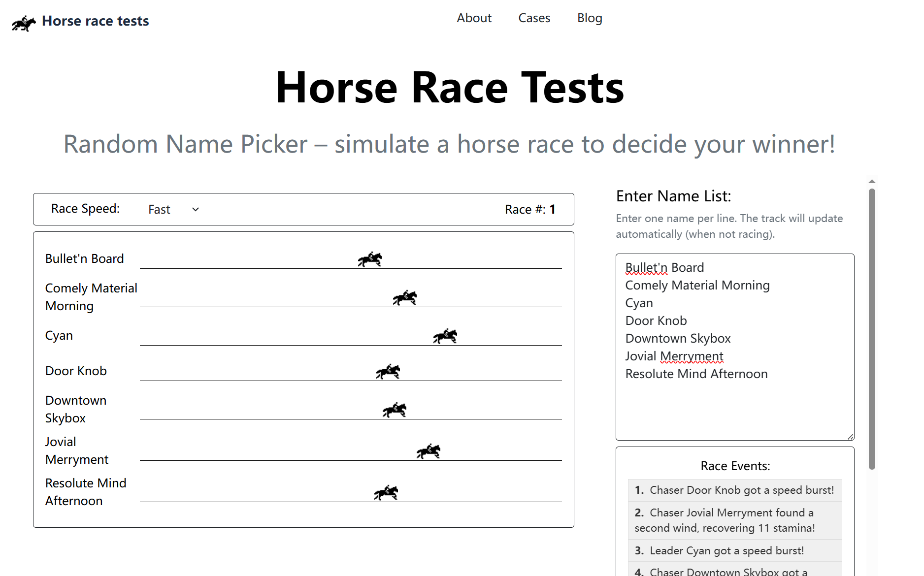Screen dimensions: 924x576
Task: Select Bullet'n Board's horse on the track
Action: click(x=369, y=259)
